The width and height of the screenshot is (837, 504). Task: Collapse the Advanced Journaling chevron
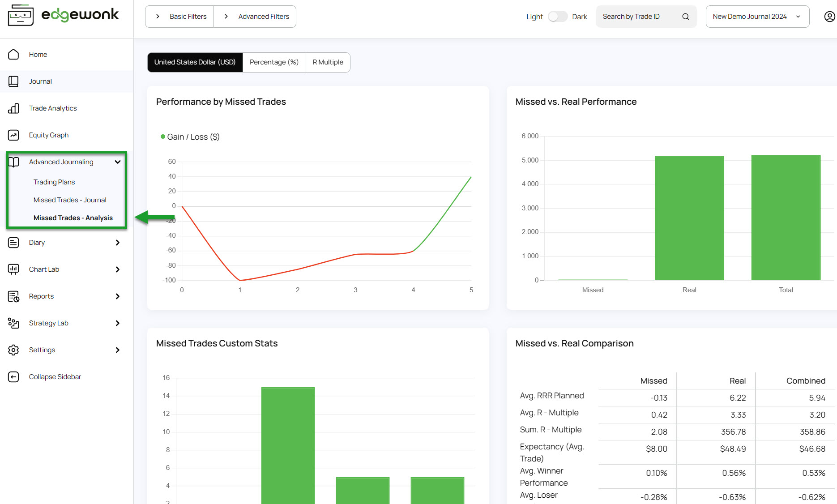point(118,162)
